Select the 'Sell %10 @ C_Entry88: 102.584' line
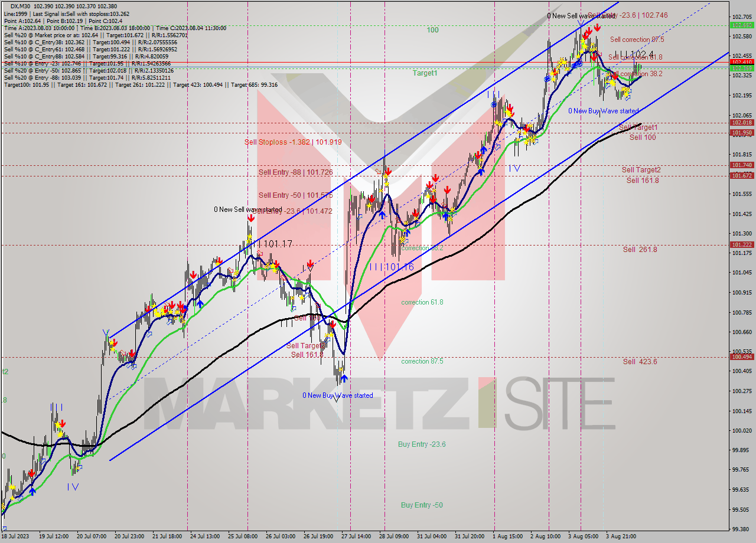 [x=87, y=56]
